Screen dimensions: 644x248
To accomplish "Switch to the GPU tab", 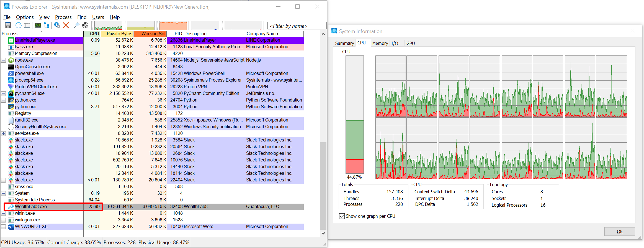I will pyautogui.click(x=410, y=43).
